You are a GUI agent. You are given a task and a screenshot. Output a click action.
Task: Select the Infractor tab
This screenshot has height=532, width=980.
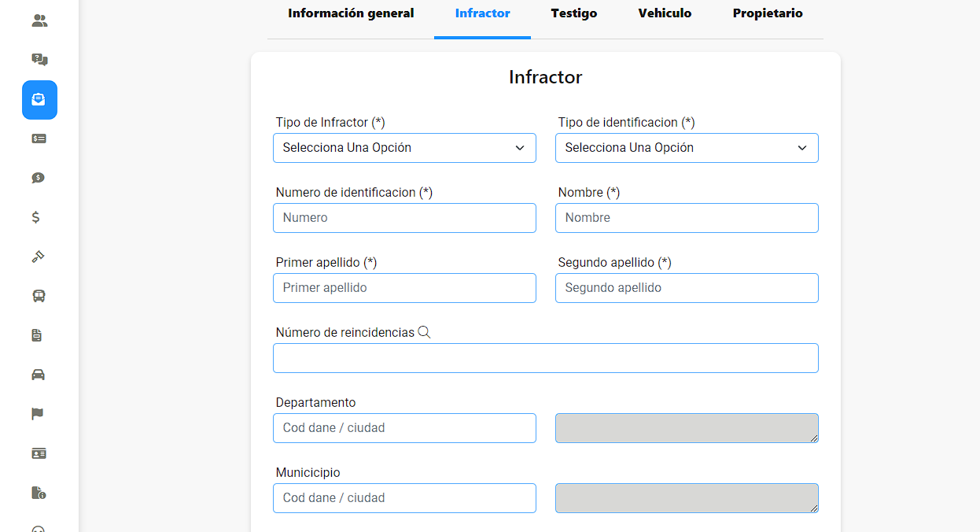[x=482, y=13]
